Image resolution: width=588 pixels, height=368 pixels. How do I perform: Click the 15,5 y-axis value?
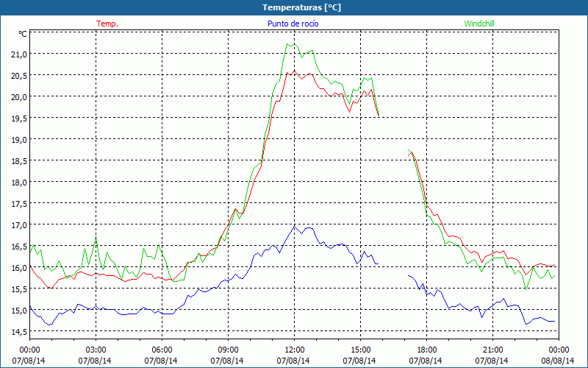click(x=19, y=289)
